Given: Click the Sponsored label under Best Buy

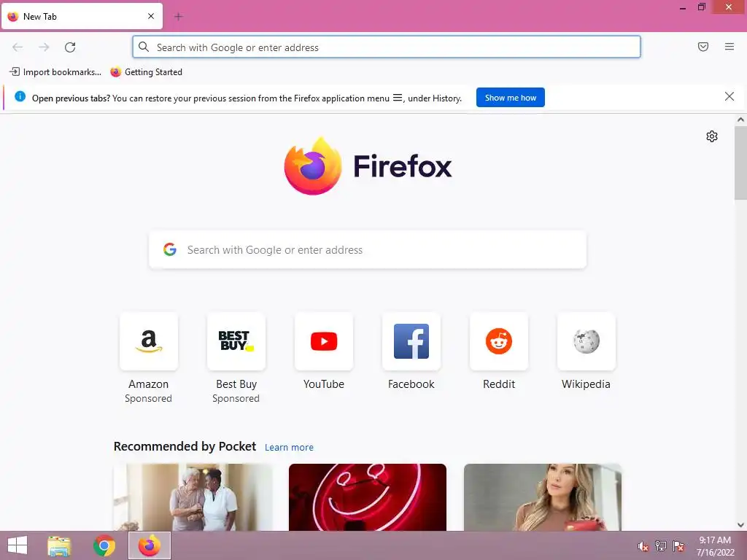Looking at the screenshot, I should (x=236, y=399).
